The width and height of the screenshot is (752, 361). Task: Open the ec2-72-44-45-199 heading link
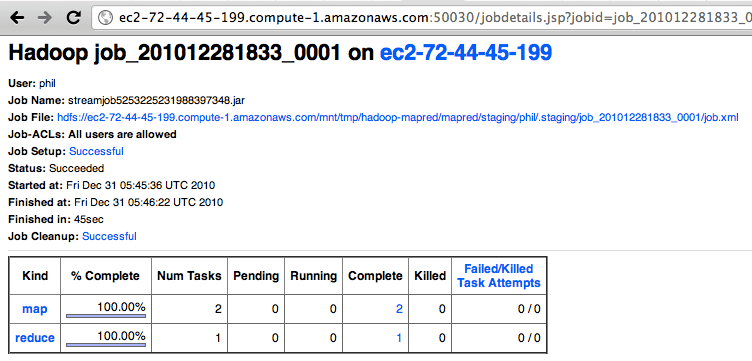tap(466, 53)
